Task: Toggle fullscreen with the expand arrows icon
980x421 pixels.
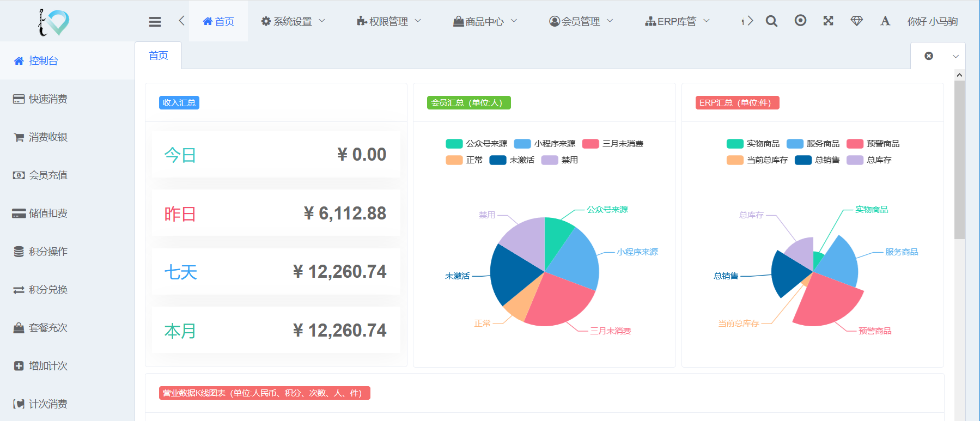Action: (x=828, y=20)
